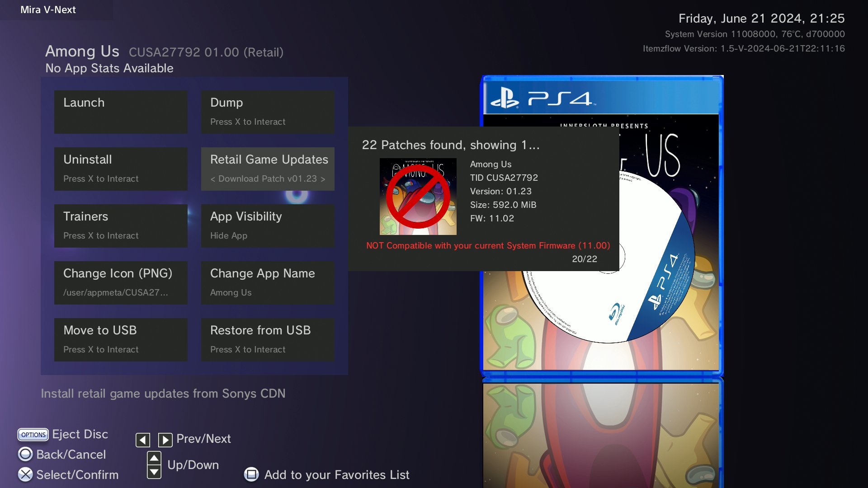Screen dimensions: 868x488
Task: Select Restore from USB option
Action: (x=268, y=339)
